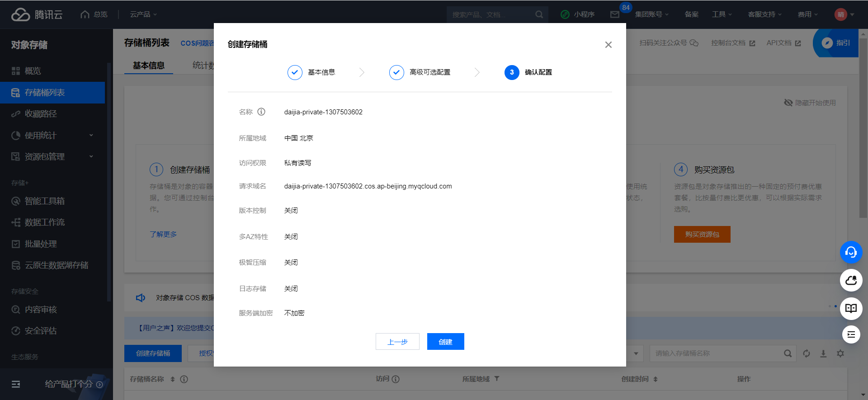Image resolution: width=868 pixels, height=400 pixels.
Task: Expand the 使用统计 sidebar menu
Action: 52,135
